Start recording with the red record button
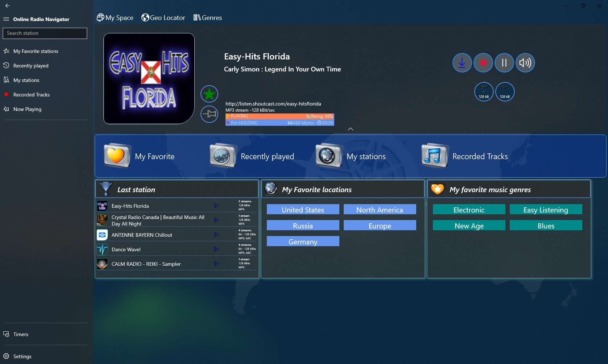 pos(483,63)
